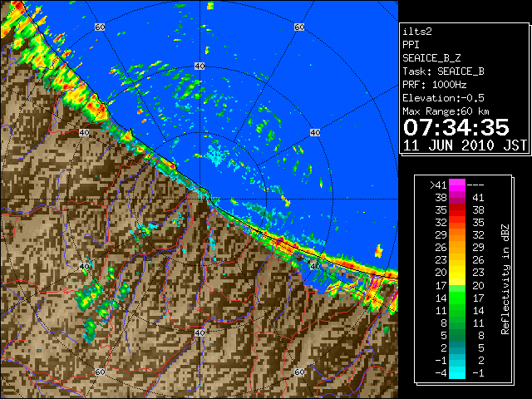Click the '>41' legend label

pos(438,185)
